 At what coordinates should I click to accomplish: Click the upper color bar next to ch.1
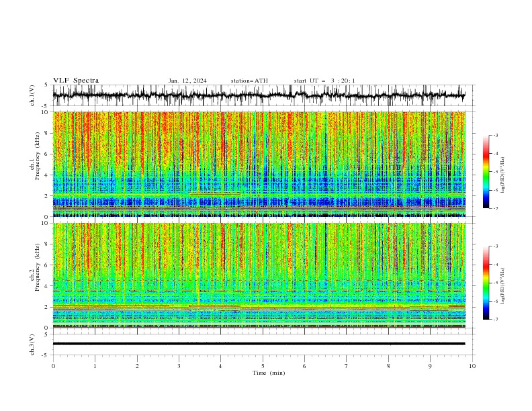486,171
